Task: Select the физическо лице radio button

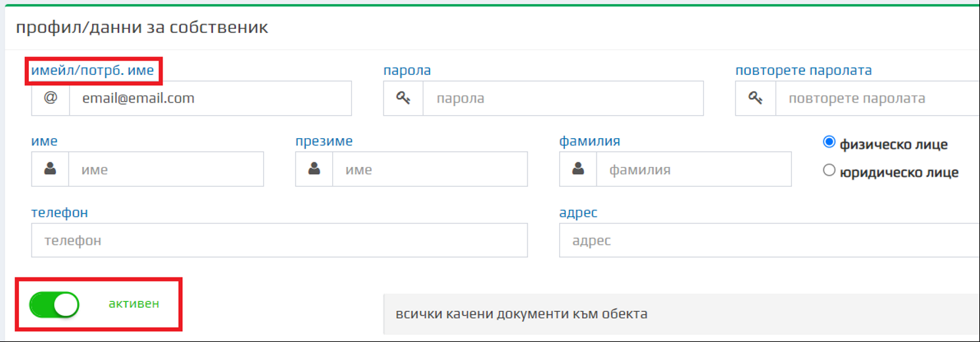Action: pyautogui.click(x=829, y=142)
